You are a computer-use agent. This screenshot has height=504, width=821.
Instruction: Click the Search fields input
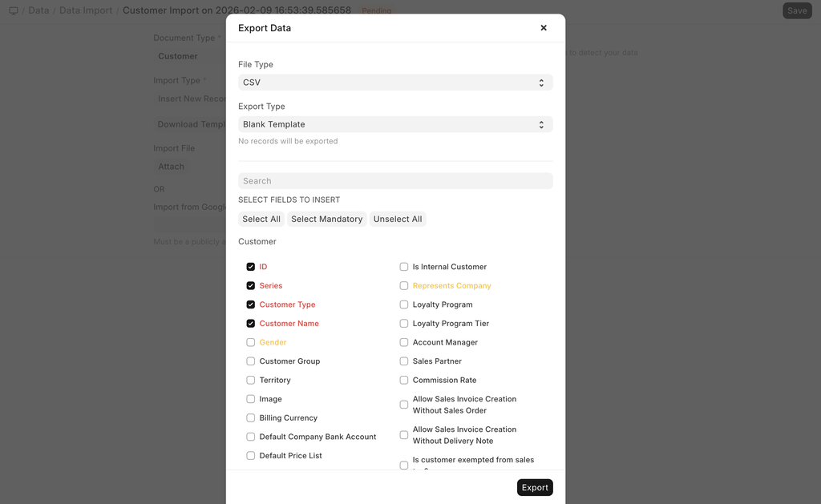coord(395,181)
